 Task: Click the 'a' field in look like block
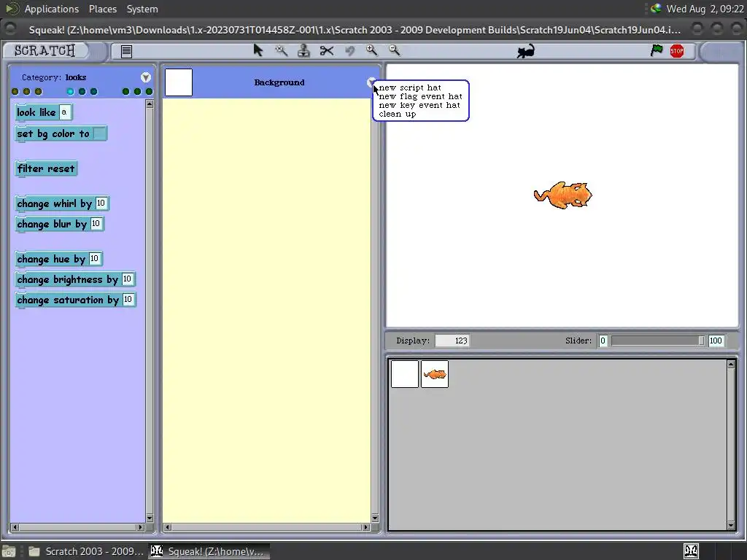pos(64,112)
